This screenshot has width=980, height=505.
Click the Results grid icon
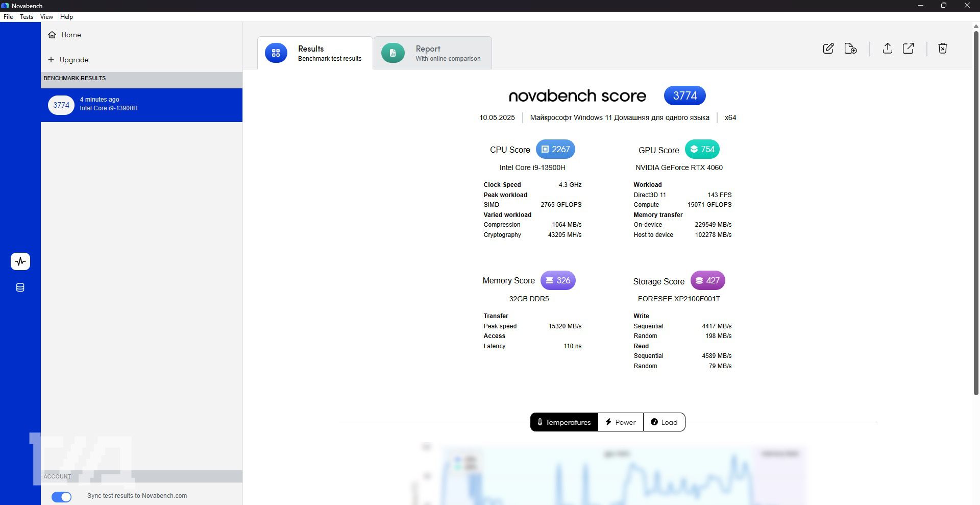click(276, 53)
